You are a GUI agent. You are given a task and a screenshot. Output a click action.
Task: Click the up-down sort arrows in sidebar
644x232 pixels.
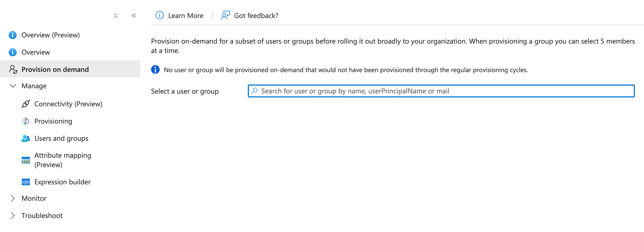116,16
